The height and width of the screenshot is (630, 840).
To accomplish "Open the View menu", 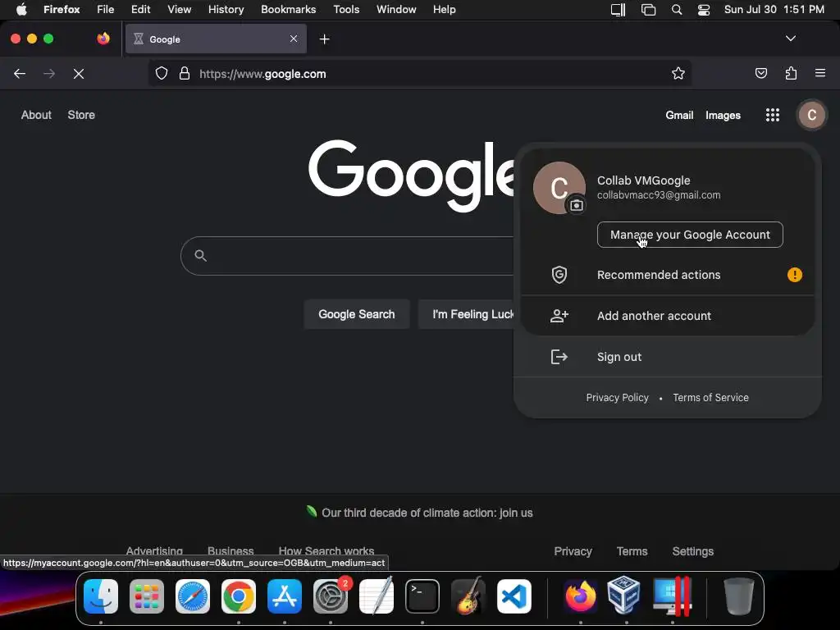I will (x=179, y=9).
